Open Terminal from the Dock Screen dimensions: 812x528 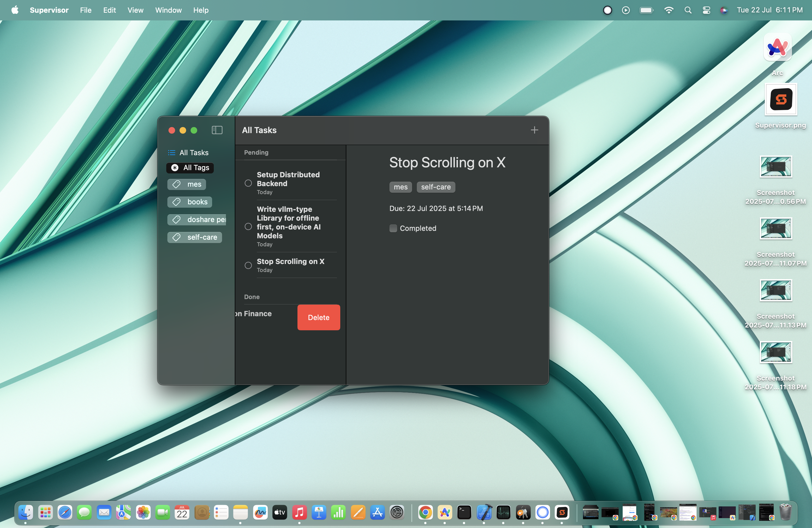coord(464,512)
